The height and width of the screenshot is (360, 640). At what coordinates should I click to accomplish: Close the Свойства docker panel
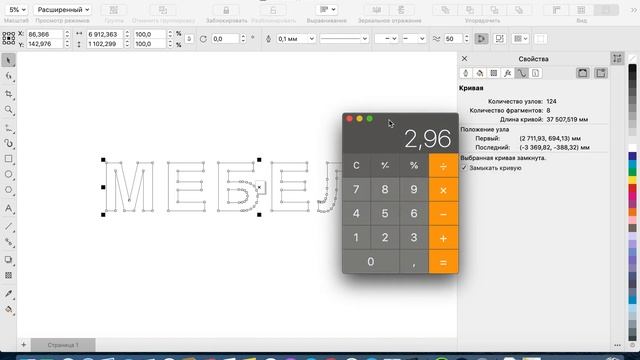pyautogui.click(x=464, y=59)
